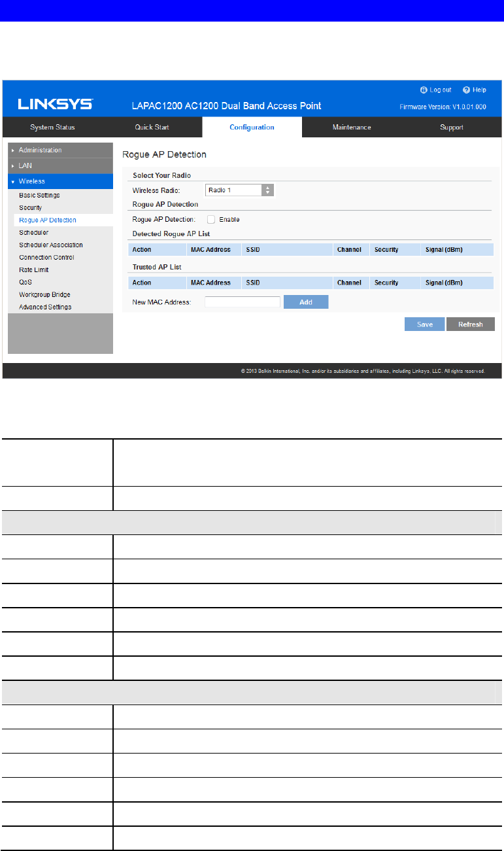The height and width of the screenshot is (851, 504).
Task: Enable the Rogue AP Detection checkbox
Action: click(211, 220)
